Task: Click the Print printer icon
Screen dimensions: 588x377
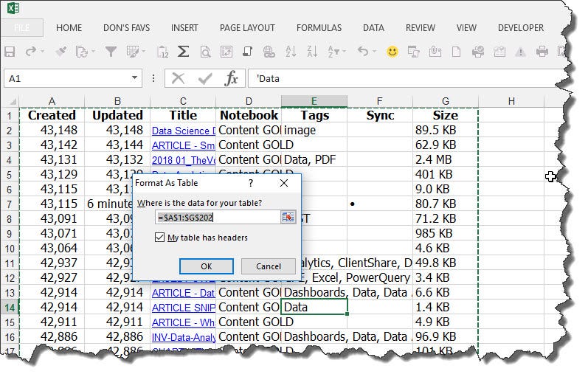Action: click(x=542, y=52)
